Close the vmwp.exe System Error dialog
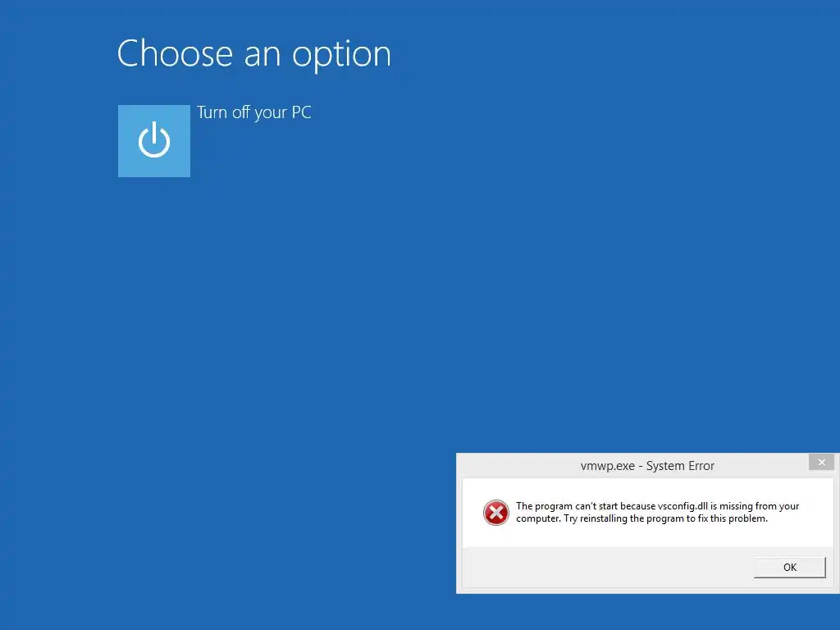Image resolution: width=840 pixels, height=630 pixels. [821, 463]
